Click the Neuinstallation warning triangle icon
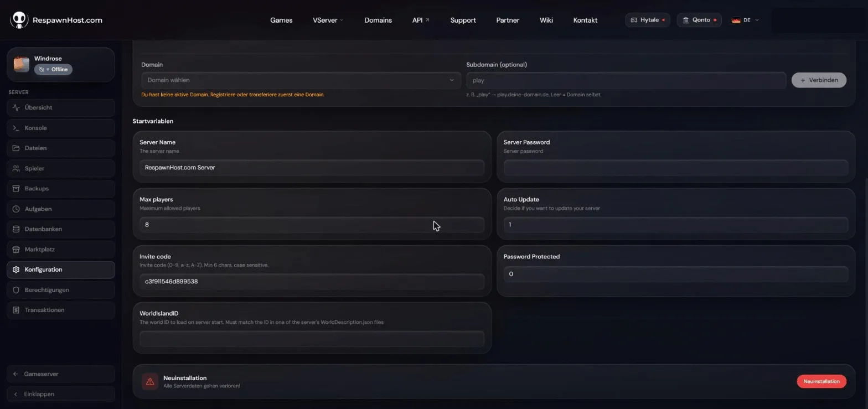868x409 pixels. tap(149, 381)
